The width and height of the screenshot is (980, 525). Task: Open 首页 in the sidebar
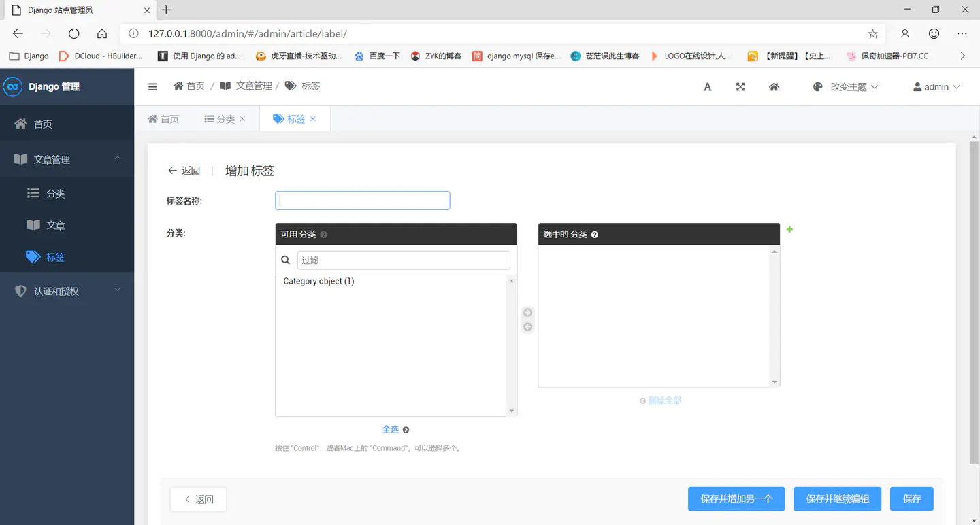pos(67,124)
